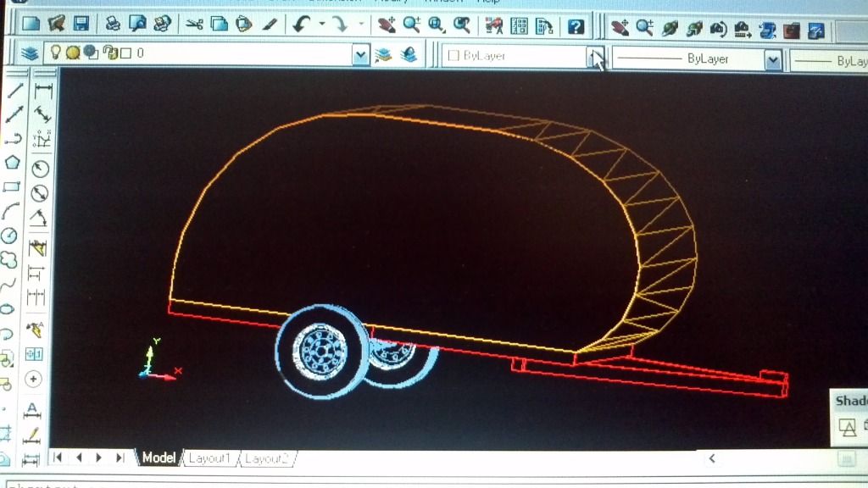The image size is (868, 488).
Task: Switch to the Layout2 tab
Action: tap(267, 459)
